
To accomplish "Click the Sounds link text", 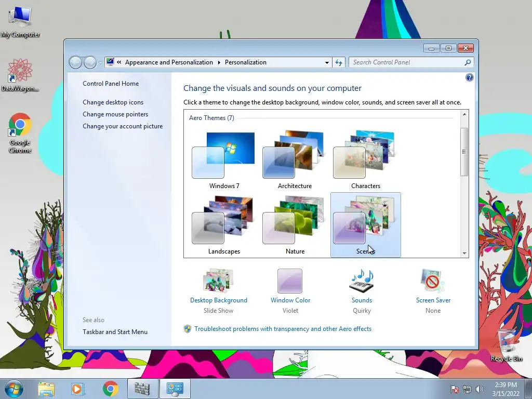I will click(362, 300).
